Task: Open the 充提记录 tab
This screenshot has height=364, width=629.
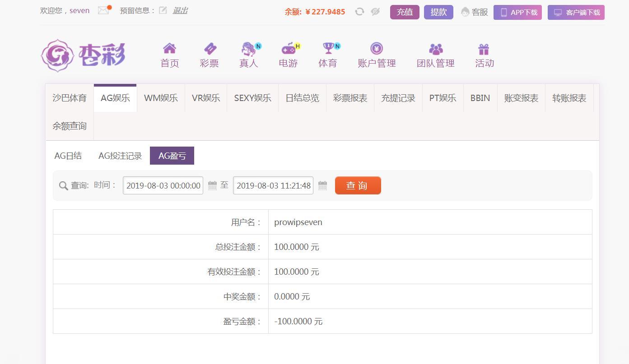Action: pos(398,98)
